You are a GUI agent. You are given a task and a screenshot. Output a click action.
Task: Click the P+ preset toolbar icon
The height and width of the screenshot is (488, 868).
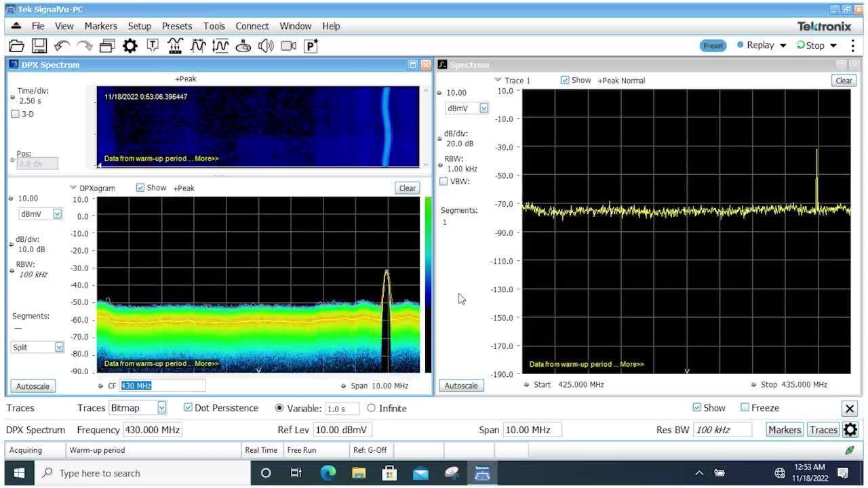310,45
